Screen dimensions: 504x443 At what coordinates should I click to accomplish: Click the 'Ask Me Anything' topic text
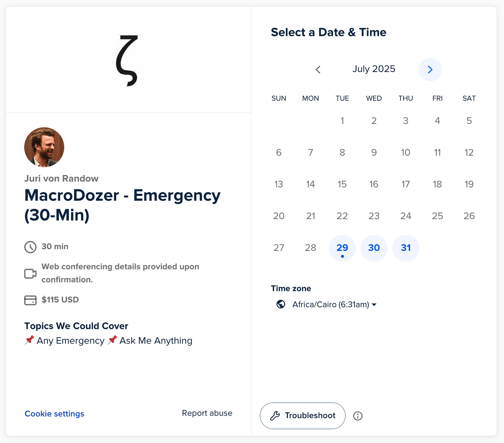[x=156, y=341]
